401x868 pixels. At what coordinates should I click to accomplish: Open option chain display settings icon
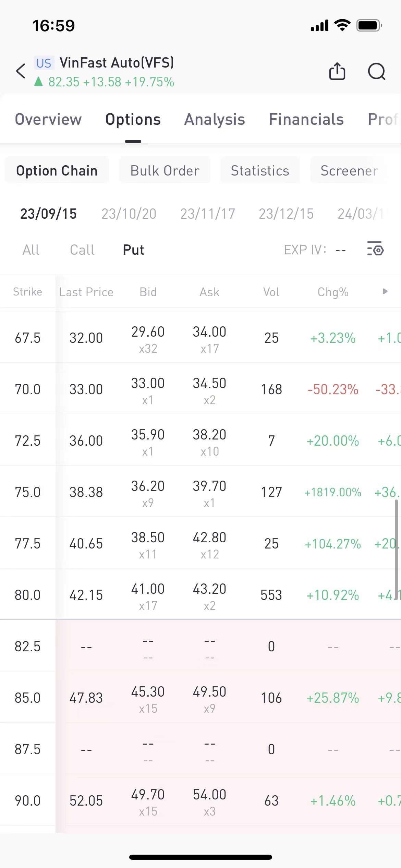click(x=375, y=249)
